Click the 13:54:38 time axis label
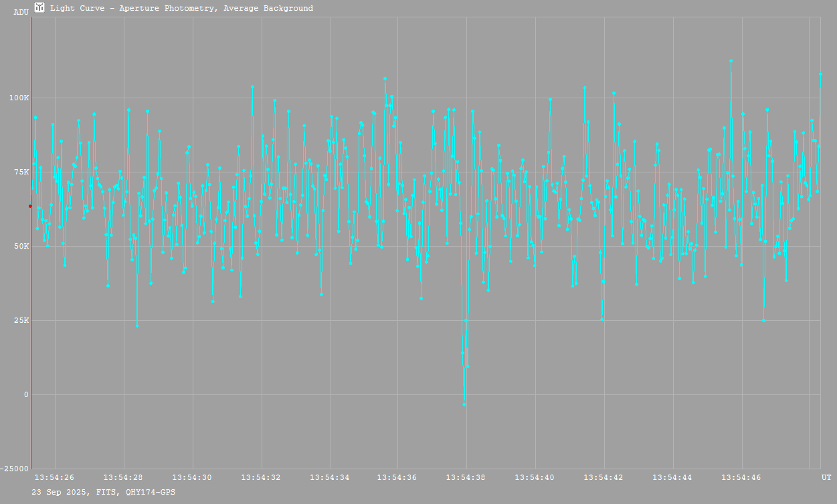Viewport: 837px width, 504px height. coord(467,478)
